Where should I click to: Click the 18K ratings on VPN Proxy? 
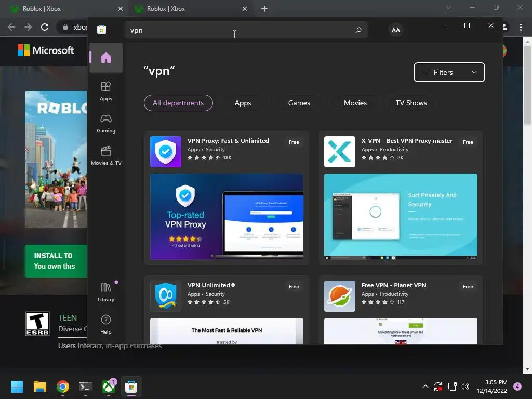click(228, 158)
